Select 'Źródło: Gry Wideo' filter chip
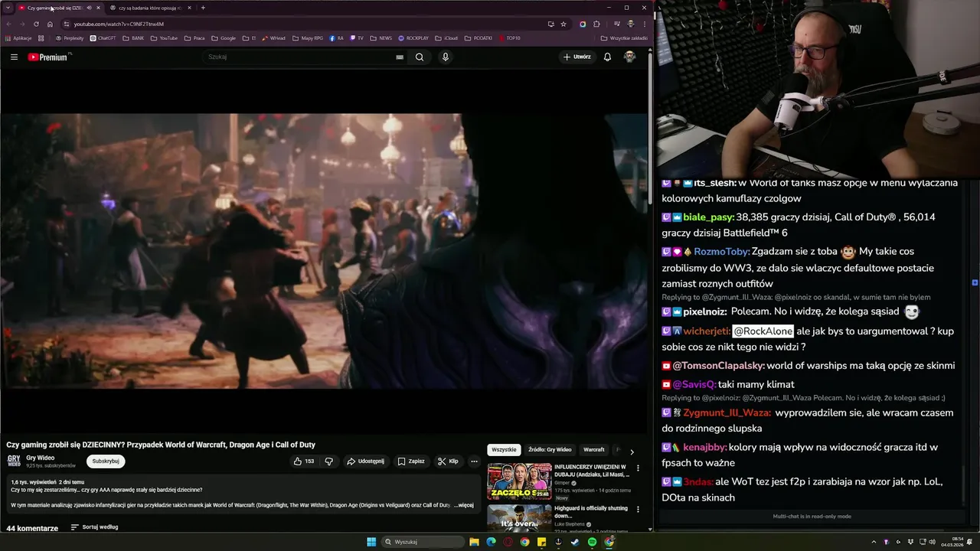The width and height of the screenshot is (980, 551). point(550,450)
